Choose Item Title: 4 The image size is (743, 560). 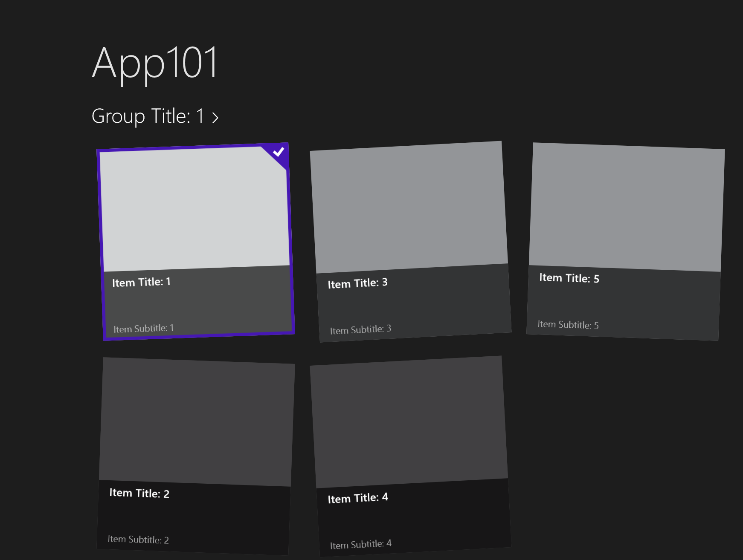pos(358,498)
